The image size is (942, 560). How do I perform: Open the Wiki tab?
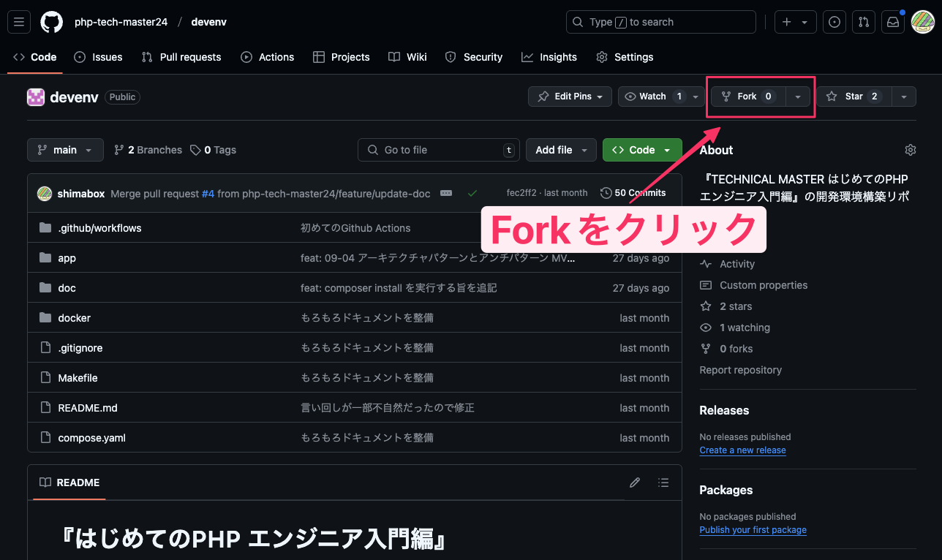click(x=408, y=57)
